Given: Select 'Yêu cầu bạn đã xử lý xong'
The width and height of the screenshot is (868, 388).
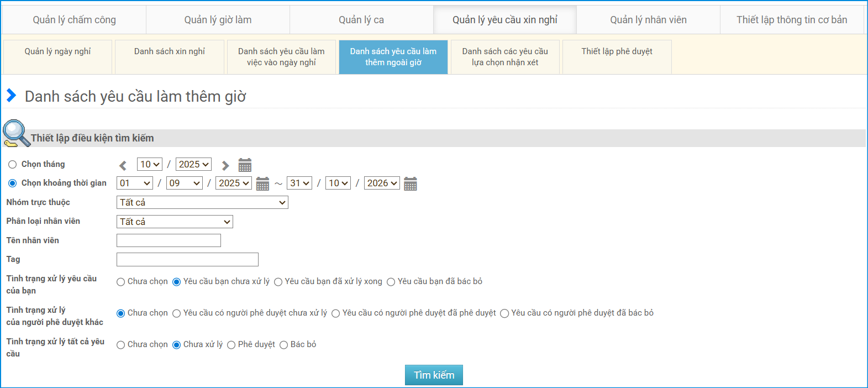Looking at the screenshot, I should 278,282.
